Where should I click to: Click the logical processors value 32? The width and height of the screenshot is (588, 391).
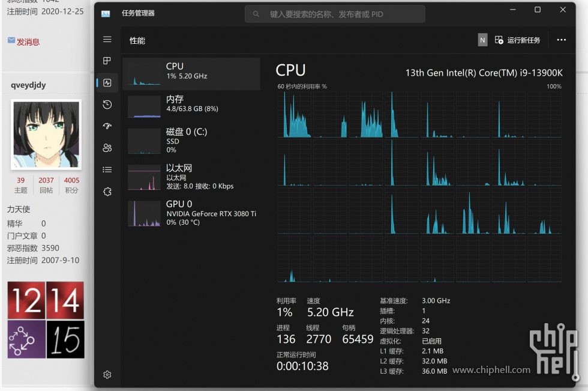425,331
